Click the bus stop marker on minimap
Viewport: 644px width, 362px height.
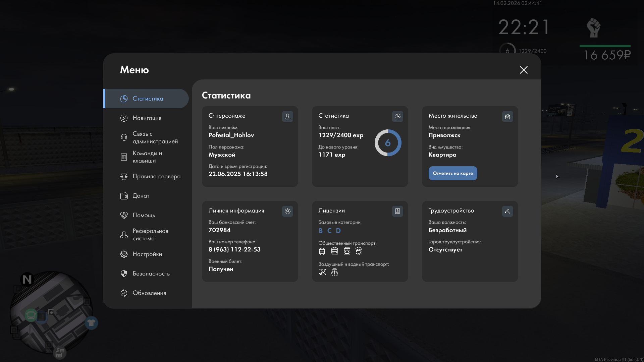(31, 315)
